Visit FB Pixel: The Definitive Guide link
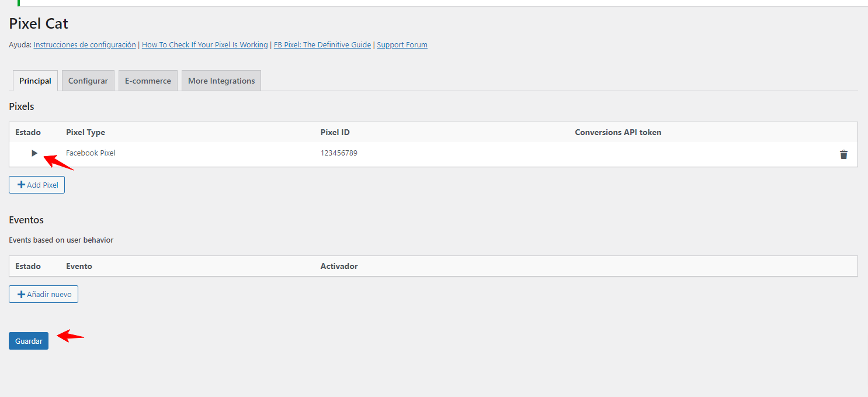868x397 pixels. coord(322,44)
